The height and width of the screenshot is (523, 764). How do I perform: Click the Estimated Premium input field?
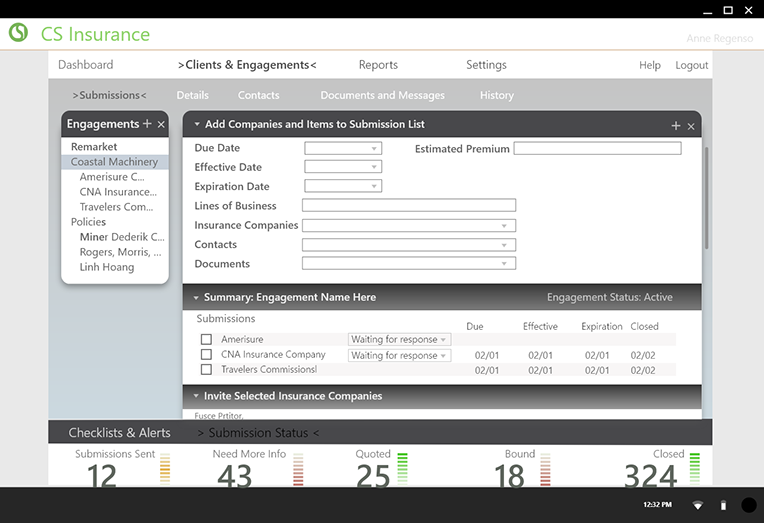[597, 149]
